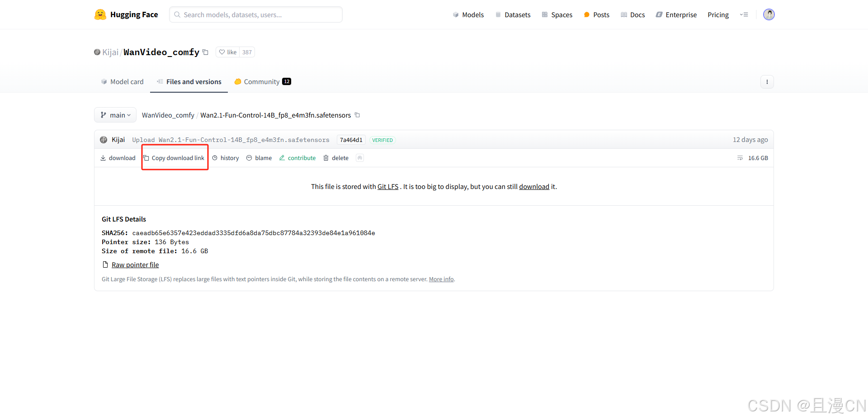868x420 pixels.
Task: Copy the file path with the breadcrumb copy icon
Action: pos(357,115)
